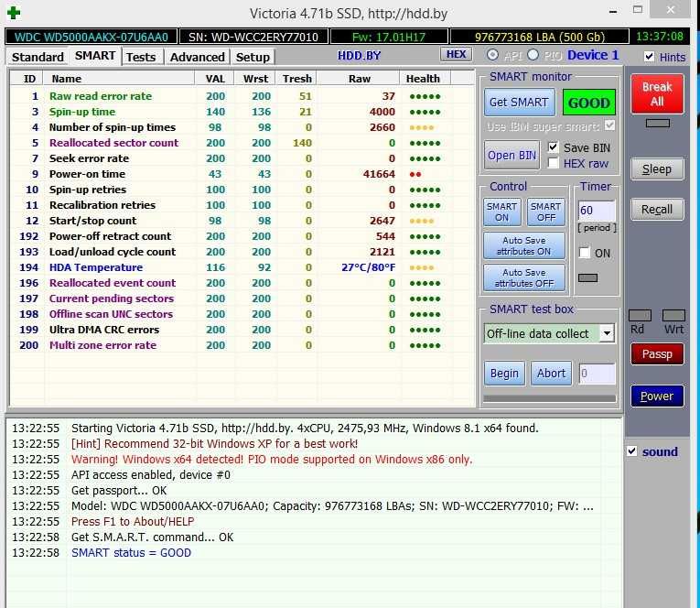700x608 pixels.
Task: Click the Recall button
Action: coord(657,209)
